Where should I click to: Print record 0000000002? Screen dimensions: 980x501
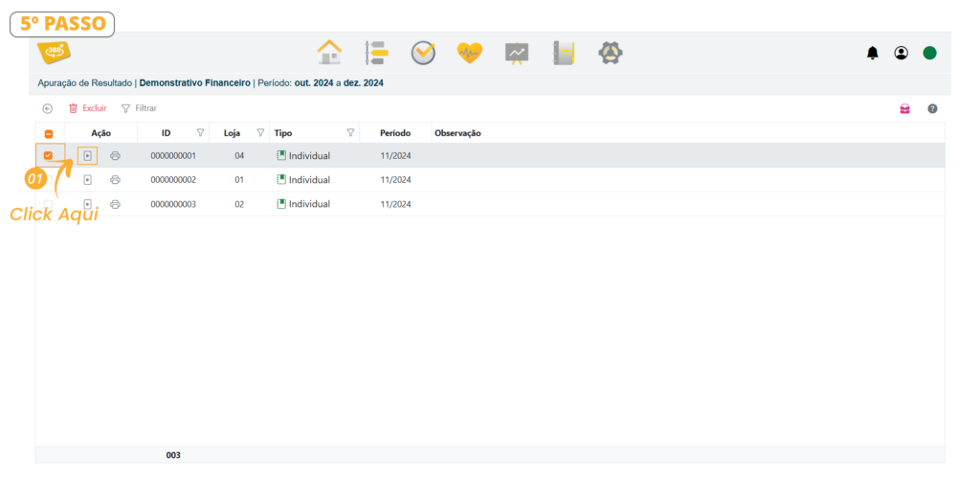pyautogui.click(x=115, y=180)
